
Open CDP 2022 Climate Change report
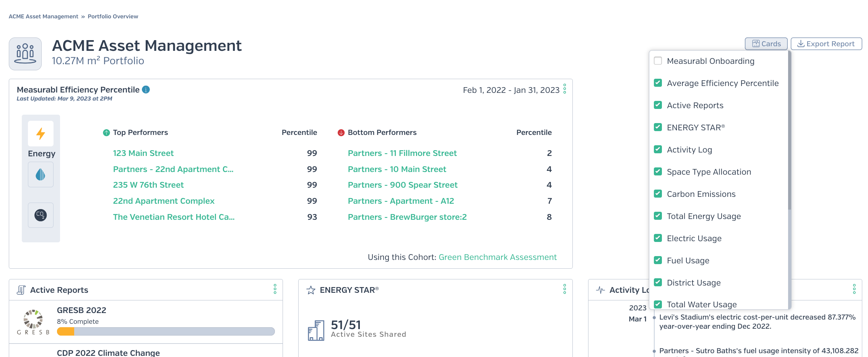[108, 353]
